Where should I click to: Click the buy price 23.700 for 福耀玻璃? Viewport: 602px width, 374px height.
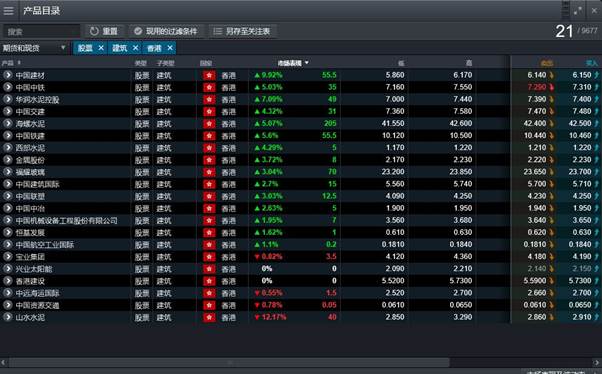(580, 172)
